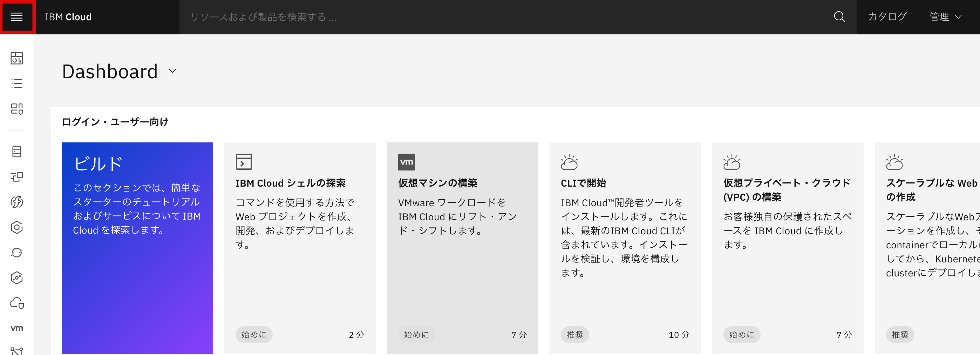Open the search magnifier icon

click(839, 17)
